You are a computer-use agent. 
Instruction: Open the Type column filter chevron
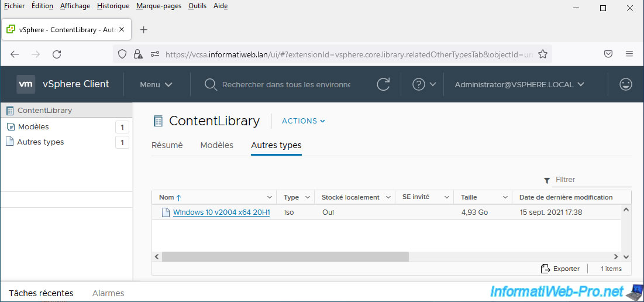pyautogui.click(x=308, y=197)
